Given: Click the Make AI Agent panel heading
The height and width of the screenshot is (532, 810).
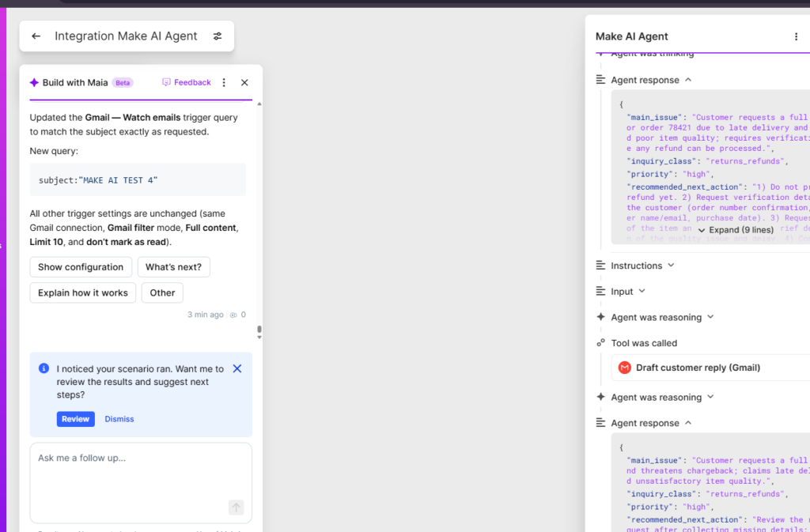Looking at the screenshot, I should (631, 36).
